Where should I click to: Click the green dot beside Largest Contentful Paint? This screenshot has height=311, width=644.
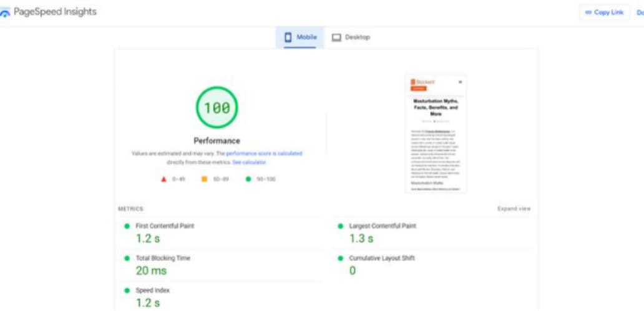tap(340, 226)
